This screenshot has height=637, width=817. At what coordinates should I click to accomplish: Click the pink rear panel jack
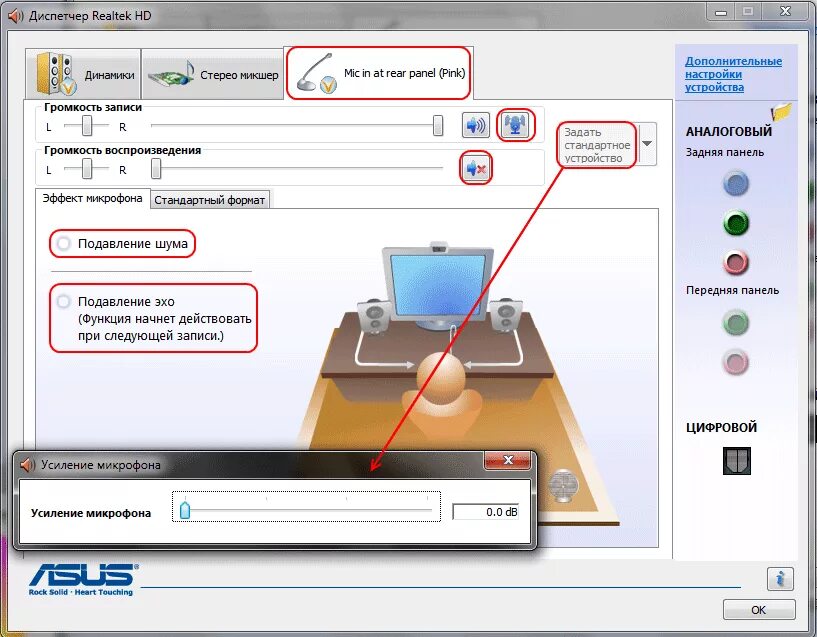coord(736,262)
